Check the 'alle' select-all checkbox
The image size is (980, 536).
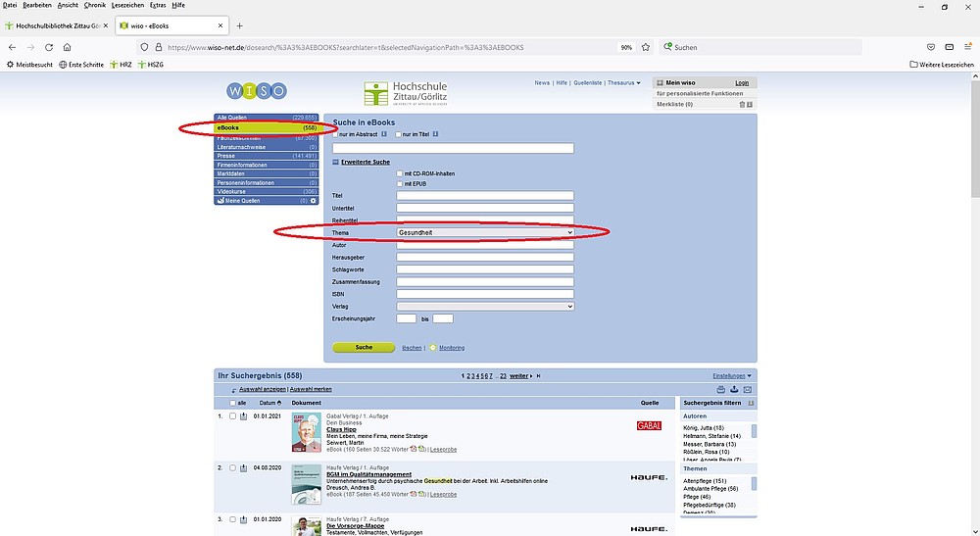(x=232, y=403)
